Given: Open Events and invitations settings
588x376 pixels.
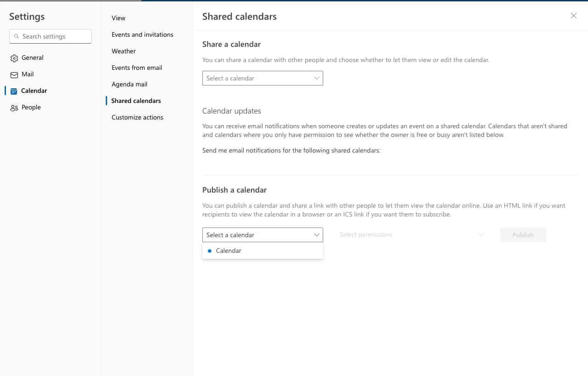Looking at the screenshot, I should tap(143, 34).
